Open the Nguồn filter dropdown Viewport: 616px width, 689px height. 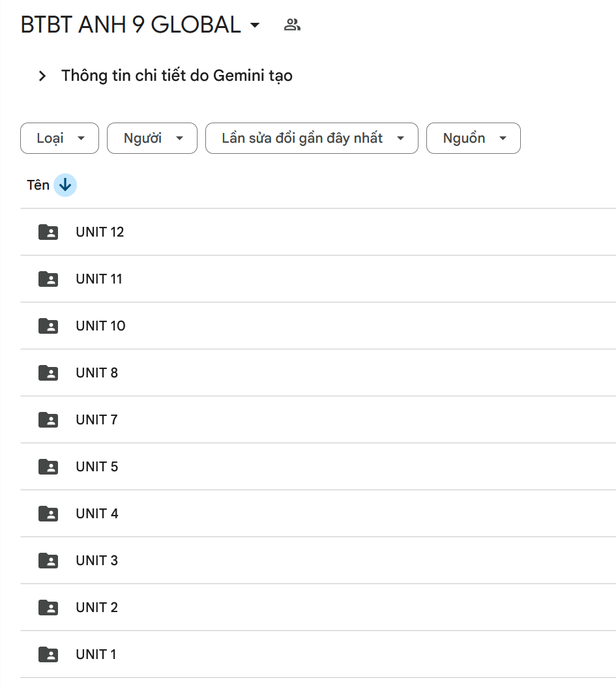(x=473, y=138)
